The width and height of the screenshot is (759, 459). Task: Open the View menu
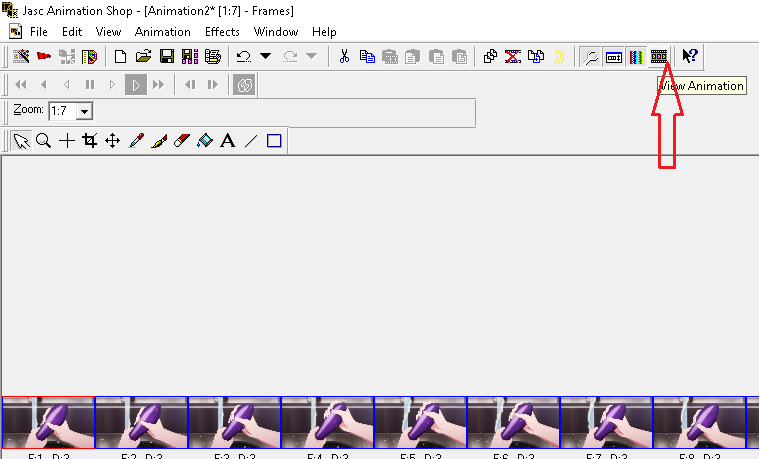click(x=108, y=32)
